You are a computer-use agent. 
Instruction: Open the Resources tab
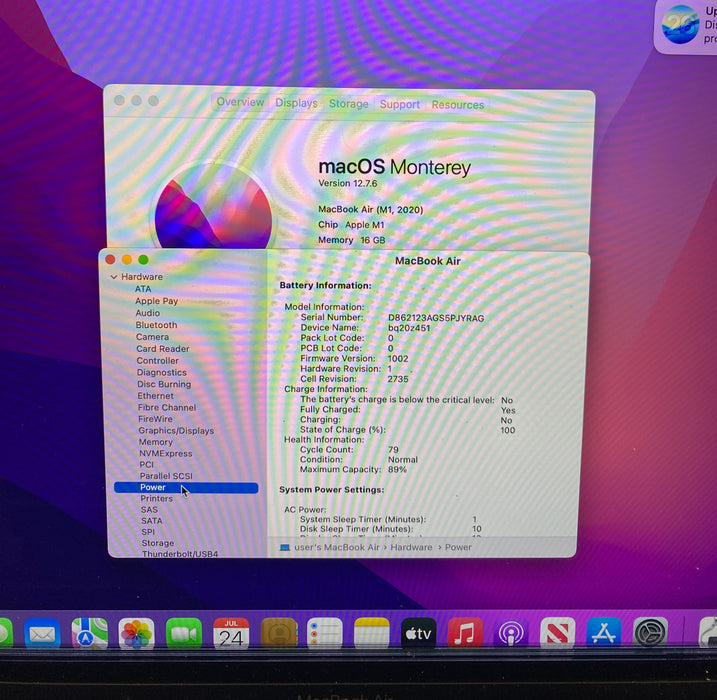point(458,105)
